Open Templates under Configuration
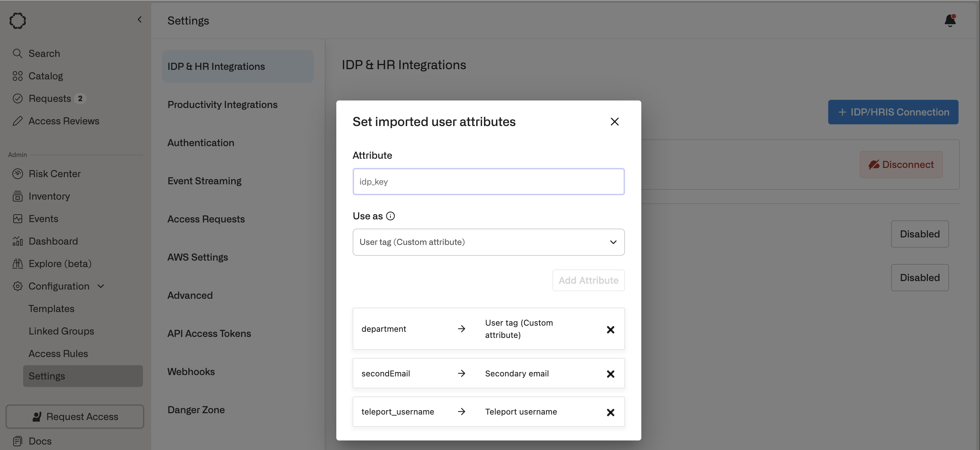The height and width of the screenshot is (450, 980). coord(51,309)
